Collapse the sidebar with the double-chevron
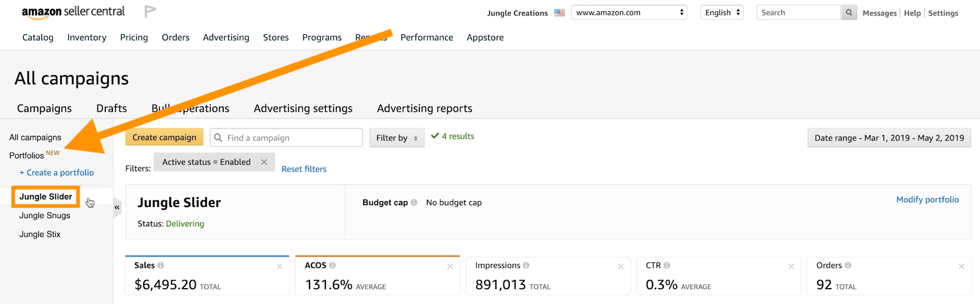The height and width of the screenshot is (304, 980). point(117,207)
